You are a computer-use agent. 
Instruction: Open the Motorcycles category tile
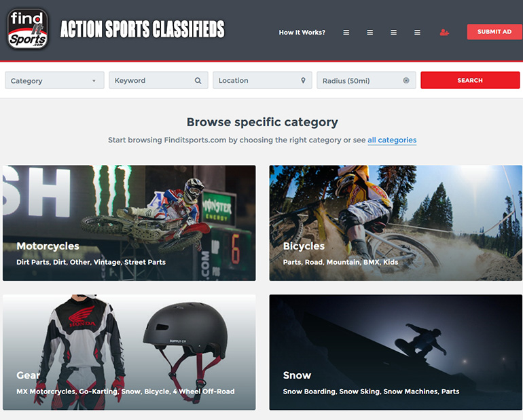[x=129, y=223]
